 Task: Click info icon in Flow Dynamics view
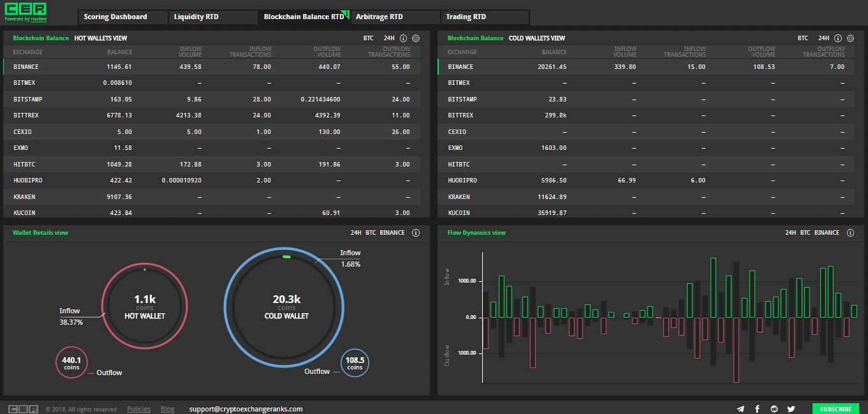point(850,233)
